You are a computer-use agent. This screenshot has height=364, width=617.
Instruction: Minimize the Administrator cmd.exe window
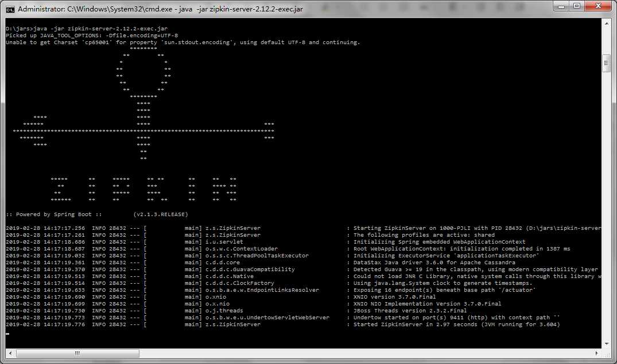pyautogui.click(x=561, y=6)
